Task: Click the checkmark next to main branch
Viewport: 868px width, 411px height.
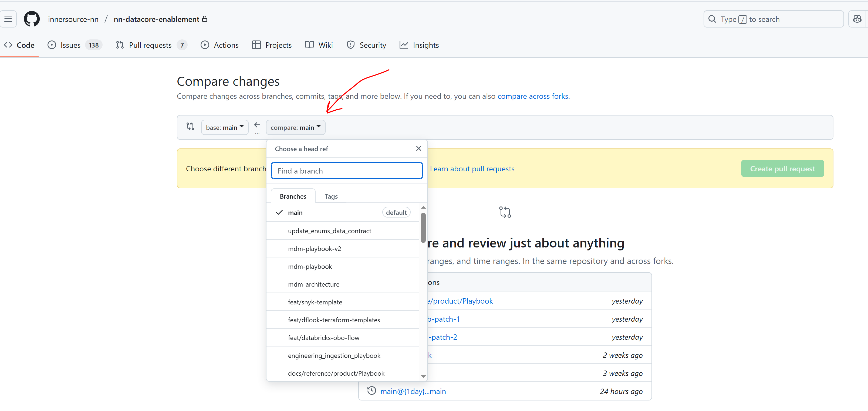Action: [279, 212]
